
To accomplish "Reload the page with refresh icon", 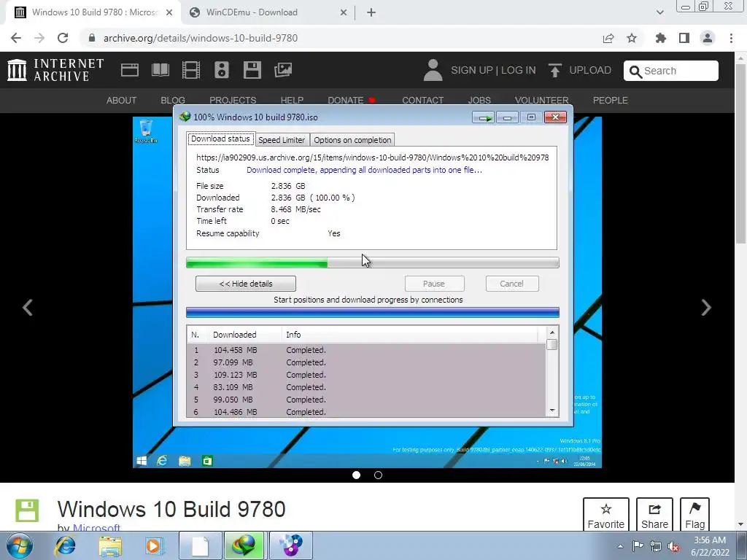I will (x=63, y=38).
